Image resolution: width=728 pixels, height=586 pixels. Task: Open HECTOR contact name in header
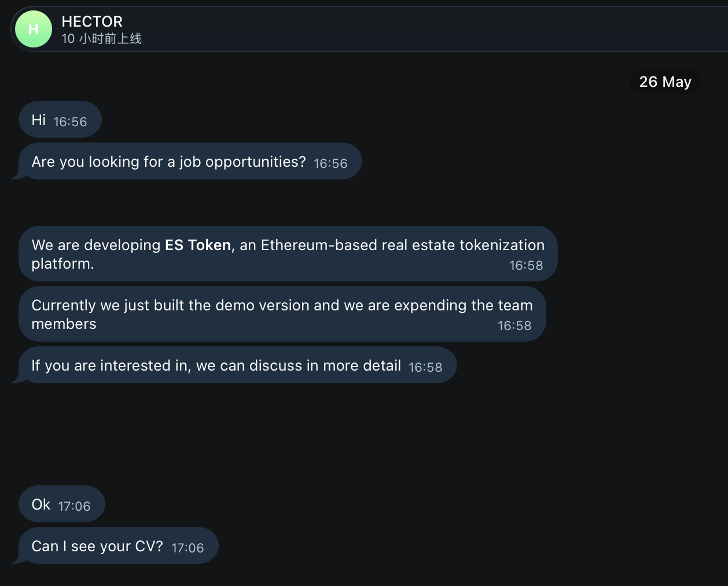pos(92,21)
